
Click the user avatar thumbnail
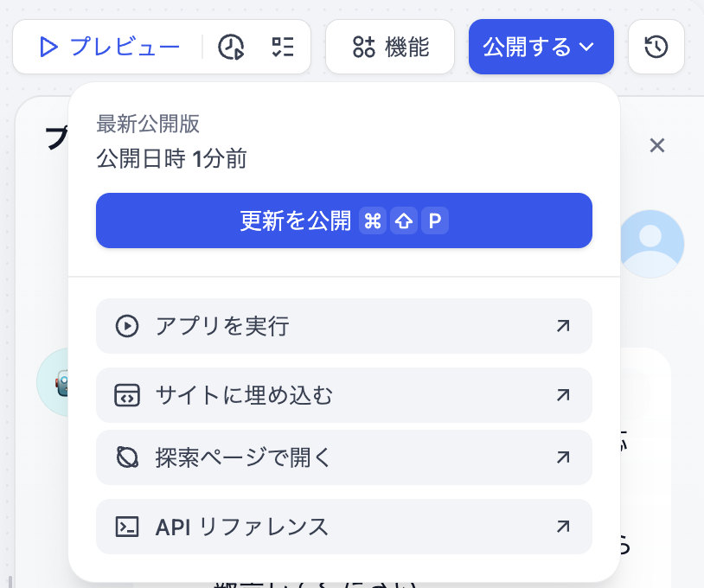pos(650,243)
